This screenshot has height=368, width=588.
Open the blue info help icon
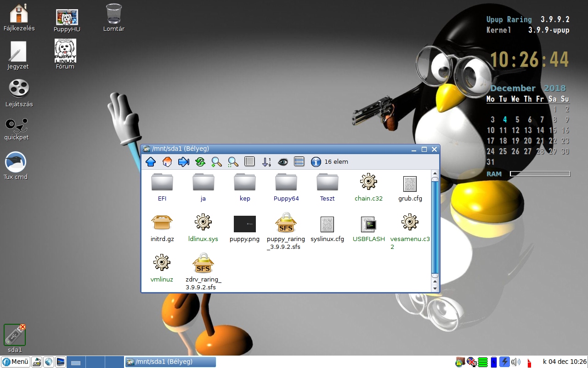(316, 162)
